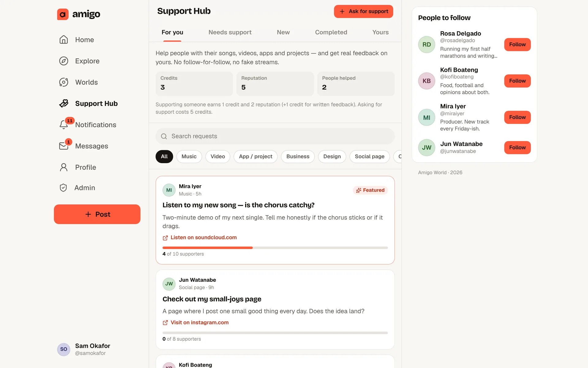Open Notifications bell icon

(x=64, y=125)
